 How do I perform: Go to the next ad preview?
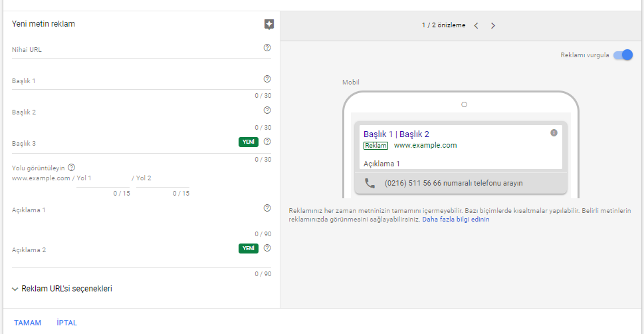coord(493,26)
